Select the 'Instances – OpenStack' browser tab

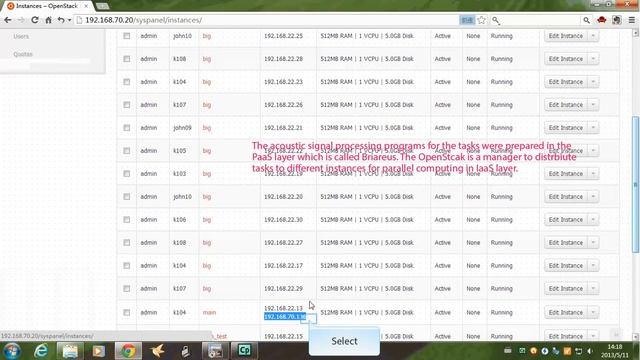pos(47,6)
